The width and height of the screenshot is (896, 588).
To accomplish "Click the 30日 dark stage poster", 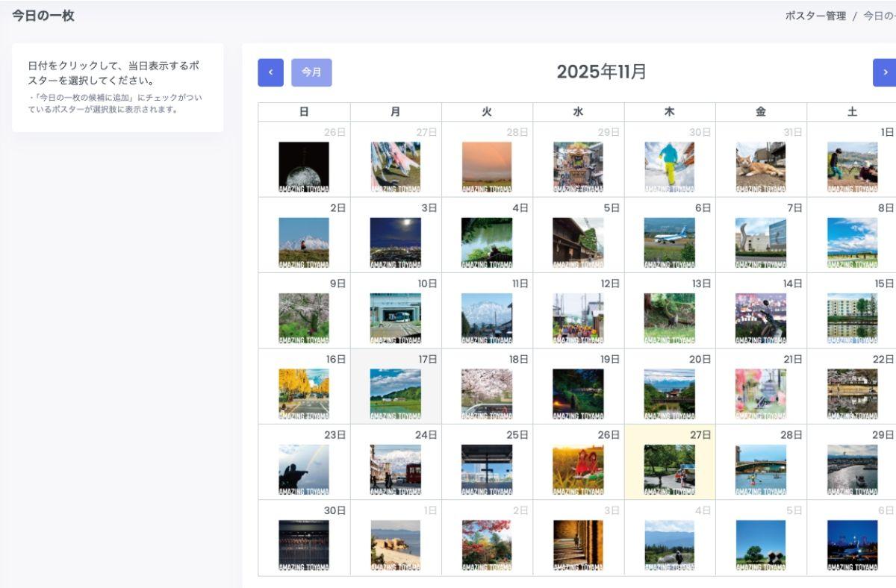I will pyautogui.click(x=303, y=545).
